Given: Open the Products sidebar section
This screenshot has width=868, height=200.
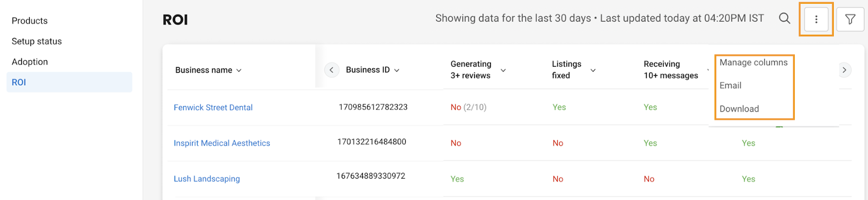Looking at the screenshot, I should 30,21.
